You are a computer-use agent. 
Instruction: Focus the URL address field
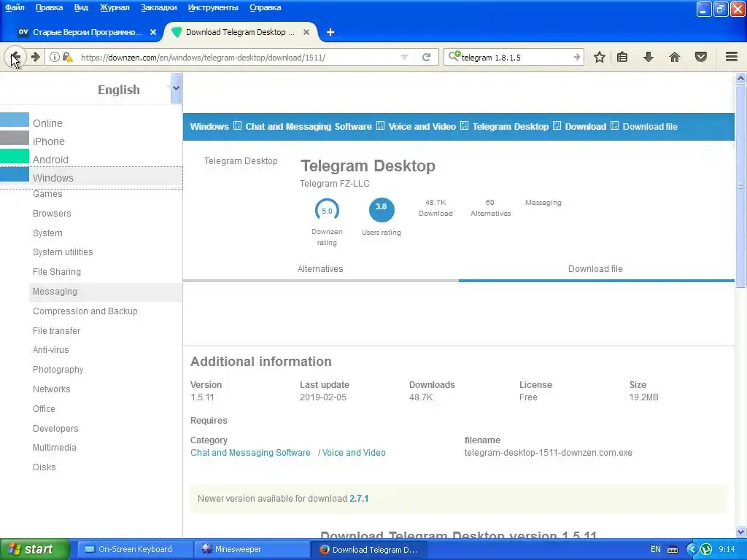coord(239,57)
